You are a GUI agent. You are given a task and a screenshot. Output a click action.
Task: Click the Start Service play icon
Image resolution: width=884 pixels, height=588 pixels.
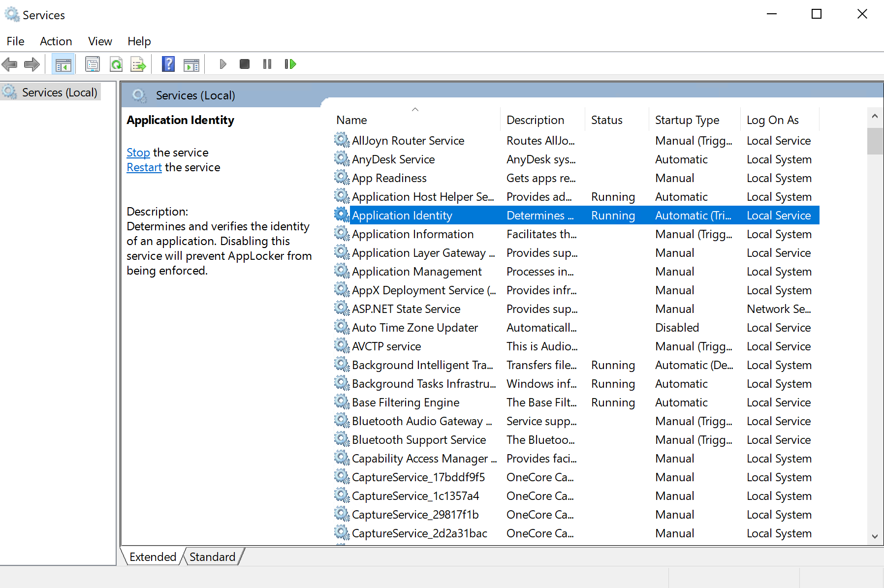(x=222, y=64)
